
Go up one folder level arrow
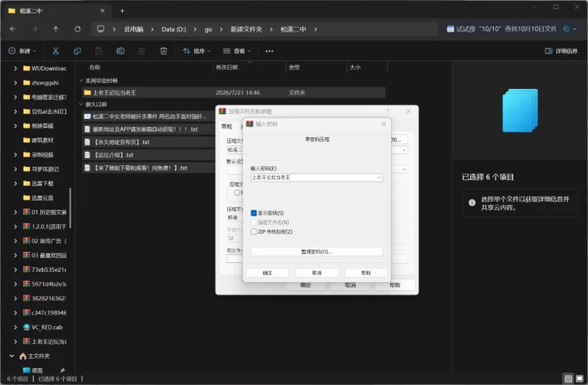pyautogui.click(x=56, y=29)
